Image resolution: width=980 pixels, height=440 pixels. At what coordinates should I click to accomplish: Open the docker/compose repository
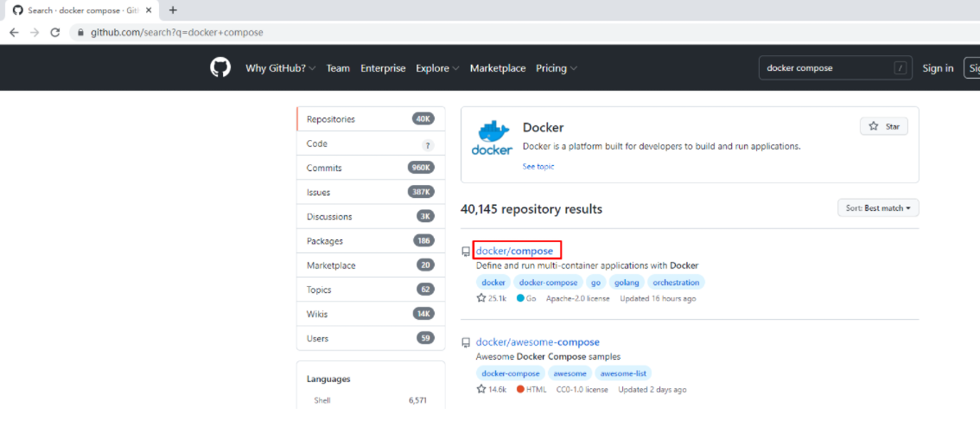[x=514, y=251]
